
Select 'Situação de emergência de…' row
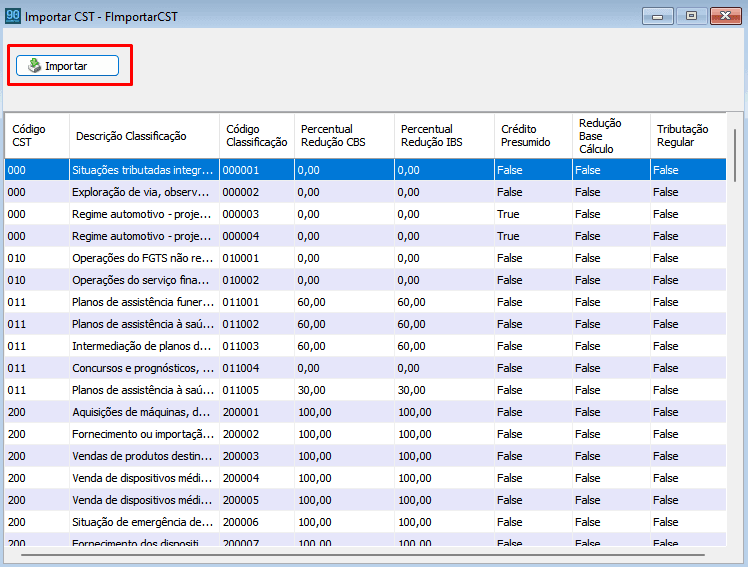pyautogui.click(x=365, y=522)
